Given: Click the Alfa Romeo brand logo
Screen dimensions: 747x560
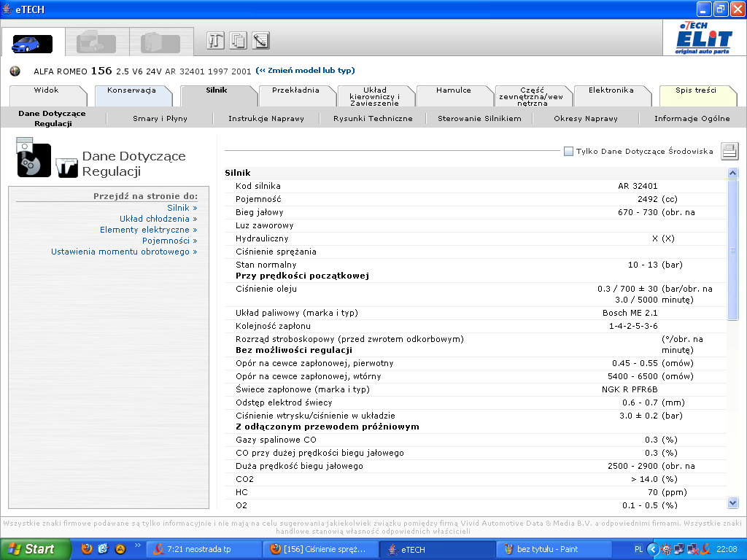Looking at the screenshot, I should tap(17, 71).
